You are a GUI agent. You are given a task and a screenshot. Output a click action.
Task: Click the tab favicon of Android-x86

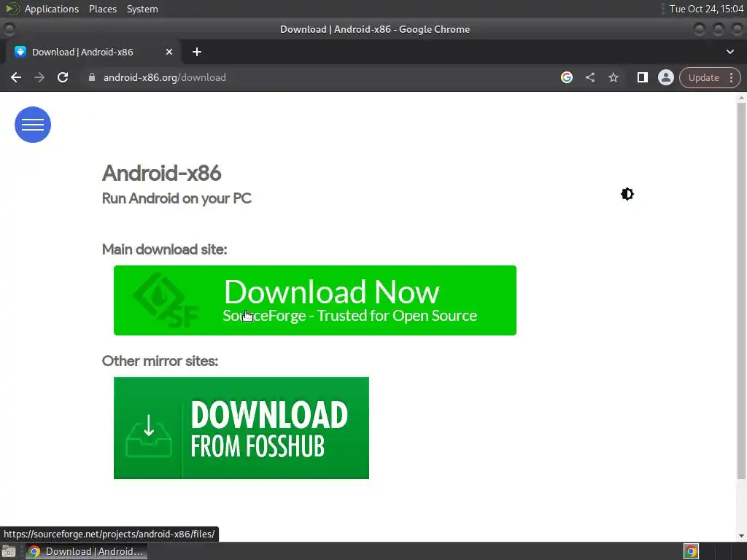click(20, 52)
